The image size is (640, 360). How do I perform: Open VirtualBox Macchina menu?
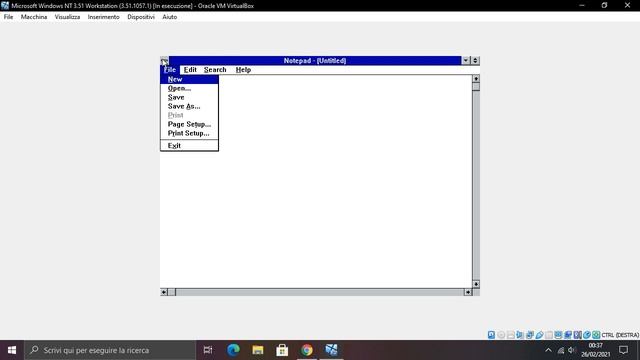click(x=34, y=17)
